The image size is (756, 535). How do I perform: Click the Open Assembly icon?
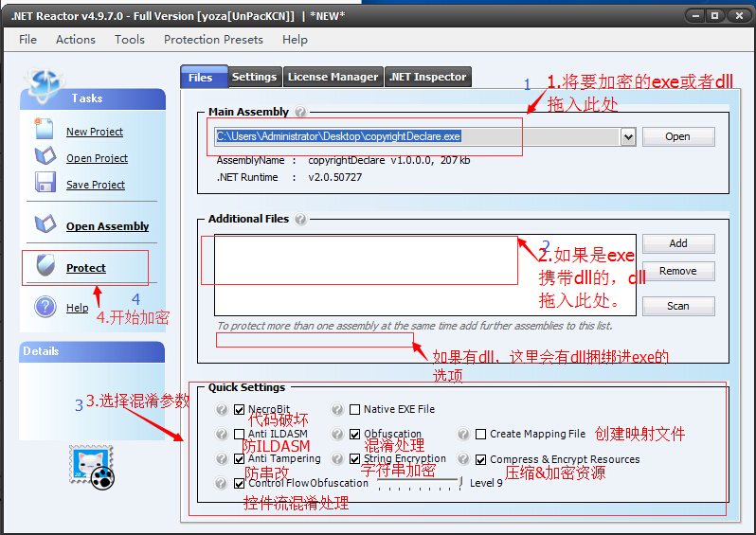click(x=45, y=224)
